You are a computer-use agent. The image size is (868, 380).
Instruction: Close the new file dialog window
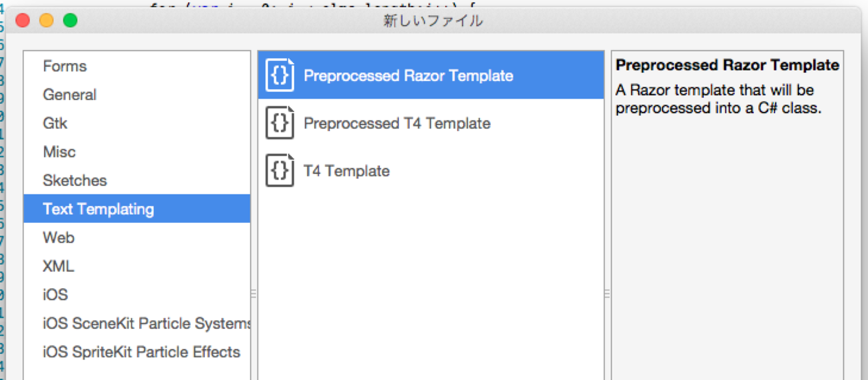pos(23,21)
